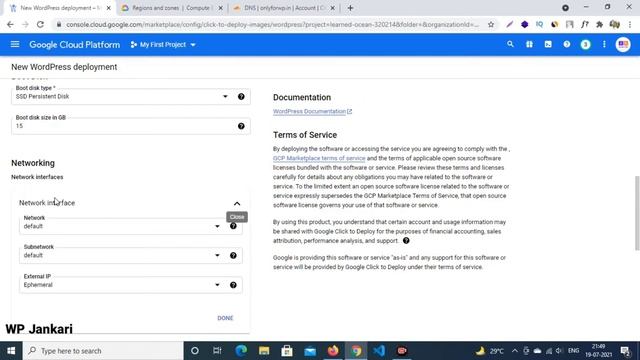Close the DNS onlyforwp.in tab
640x360 pixels.
coord(333,8)
